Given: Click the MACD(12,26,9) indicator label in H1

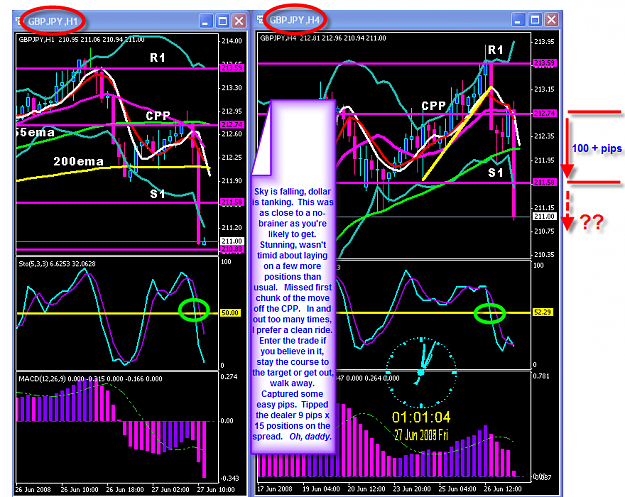Looking at the screenshot, I should [90, 379].
